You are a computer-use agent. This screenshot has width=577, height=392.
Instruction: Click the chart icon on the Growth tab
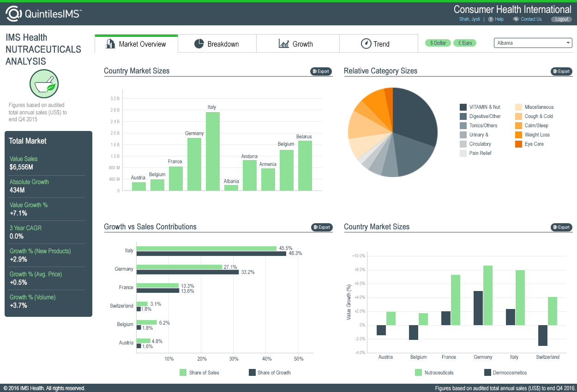click(x=284, y=44)
